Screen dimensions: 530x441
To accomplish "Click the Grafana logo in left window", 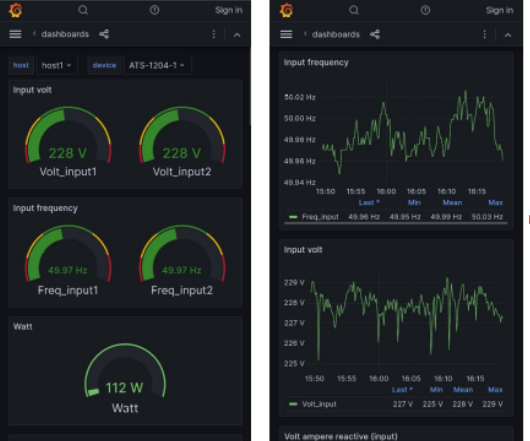I will 16,10.
